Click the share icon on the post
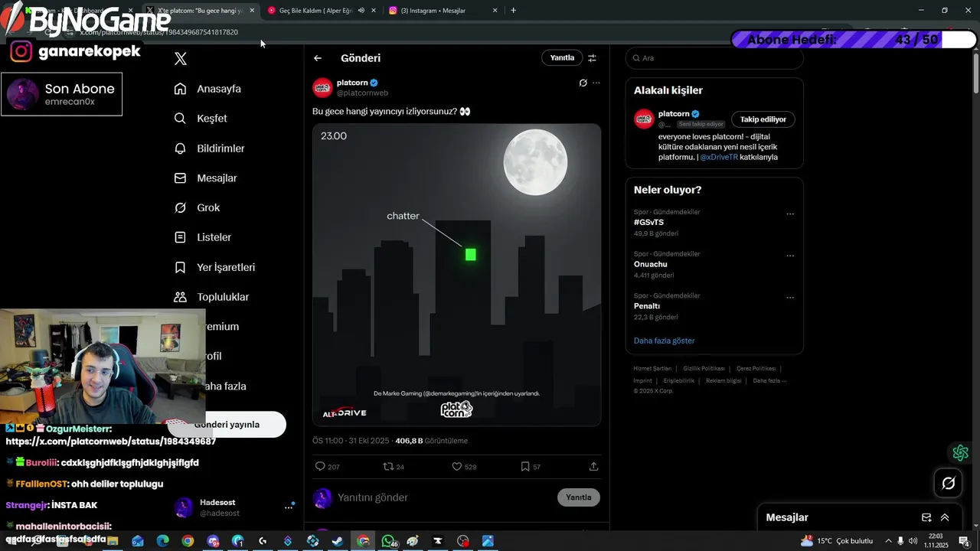Viewport: 980px width, 551px height. click(x=593, y=466)
